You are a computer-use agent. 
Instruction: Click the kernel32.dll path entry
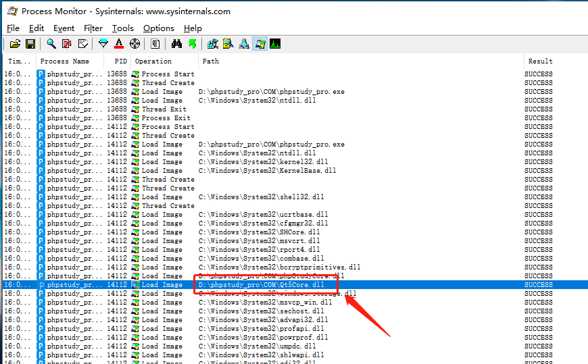click(x=264, y=162)
